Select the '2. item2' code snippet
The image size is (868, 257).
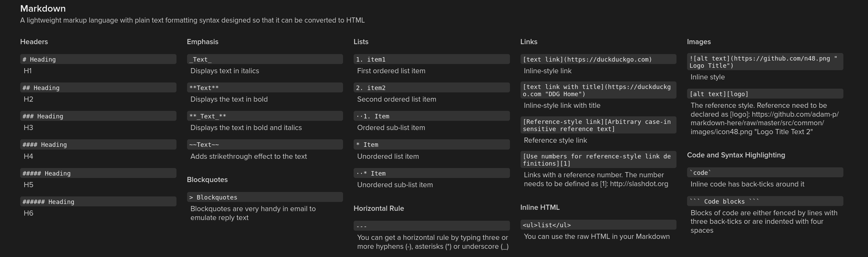(432, 88)
